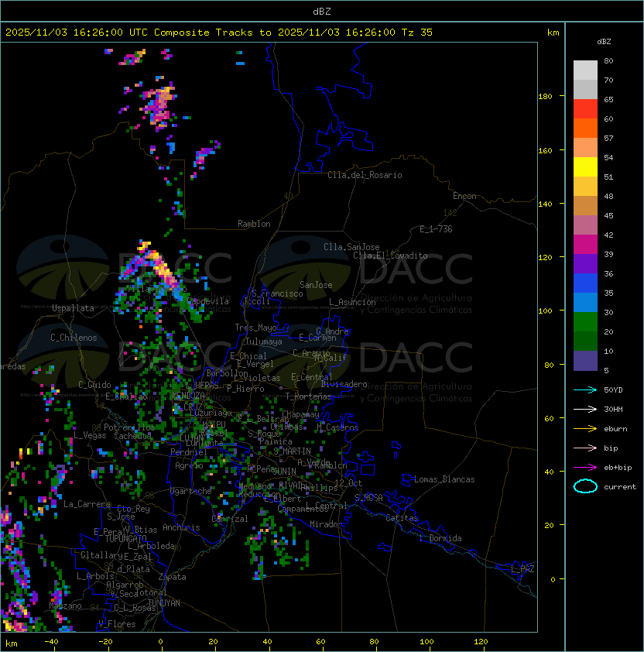Click the 'Capdevila' map label
The image size is (644, 652).
point(208,301)
